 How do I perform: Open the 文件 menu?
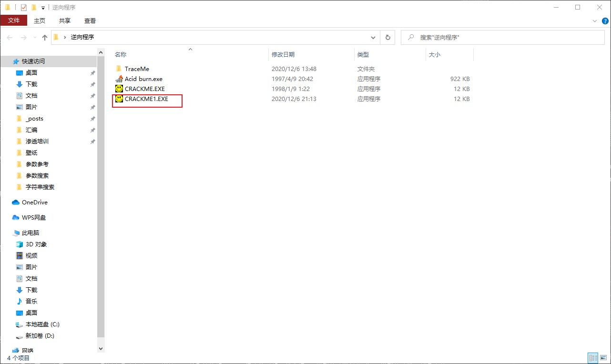[14, 20]
